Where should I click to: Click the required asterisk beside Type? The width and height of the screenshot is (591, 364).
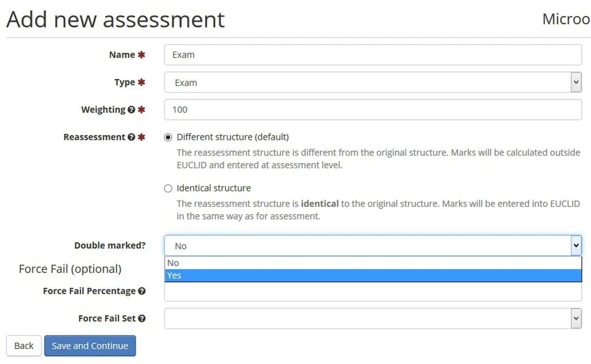coord(141,82)
